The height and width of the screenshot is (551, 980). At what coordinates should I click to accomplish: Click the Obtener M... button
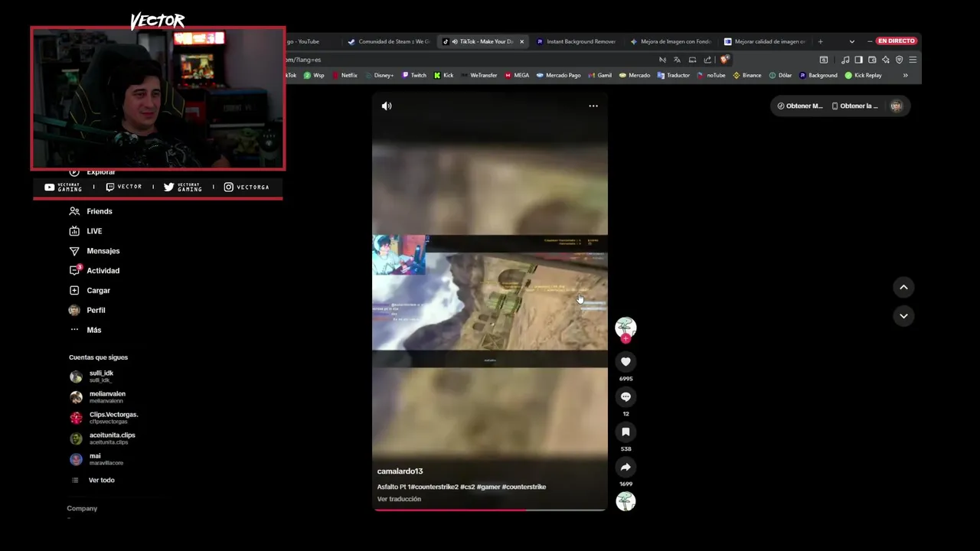click(799, 106)
